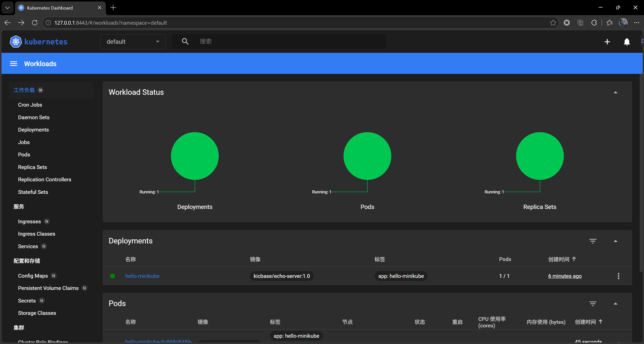Open browser extensions puzzle icon
Image resolution: width=644 pixels, height=344 pixels.
click(594, 23)
